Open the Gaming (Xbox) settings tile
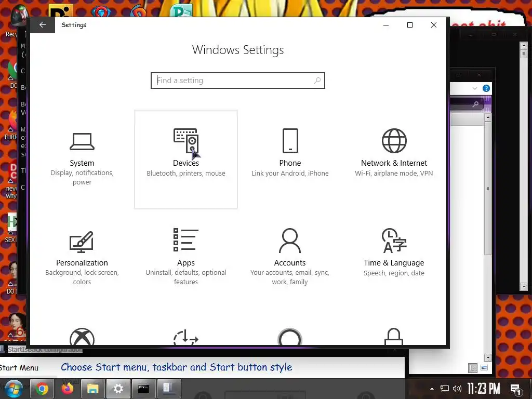The image size is (532, 399). (82, 336)
